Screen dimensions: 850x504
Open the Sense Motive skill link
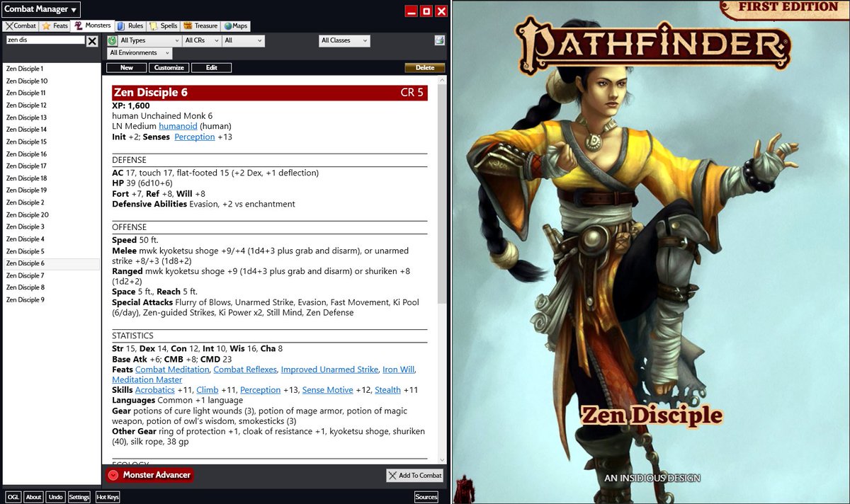pyautogui.click(x=327, y=390)
